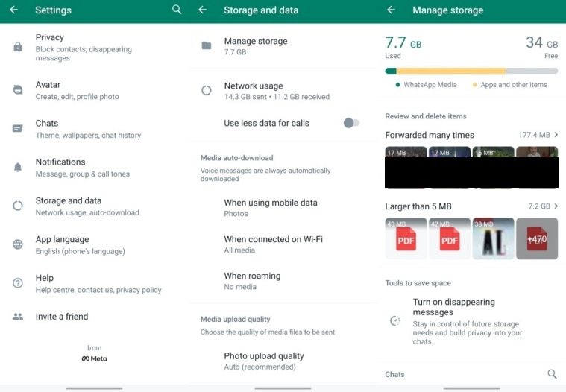Screen dimensions: 566x392
Task: Go back from Manage storage screen
Action: click(391, 10)
